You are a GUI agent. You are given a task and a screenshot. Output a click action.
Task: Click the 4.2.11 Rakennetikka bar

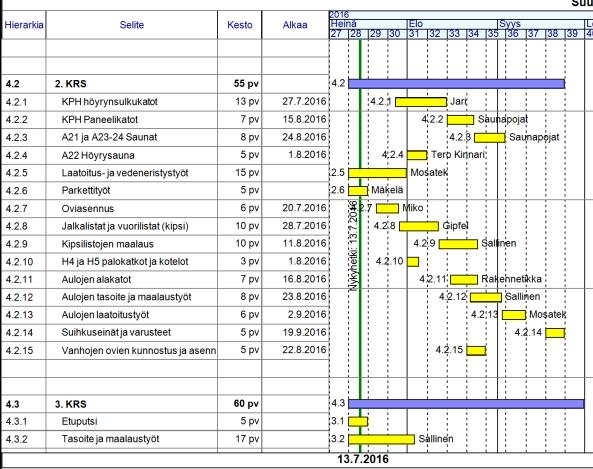tap(464, 280)
